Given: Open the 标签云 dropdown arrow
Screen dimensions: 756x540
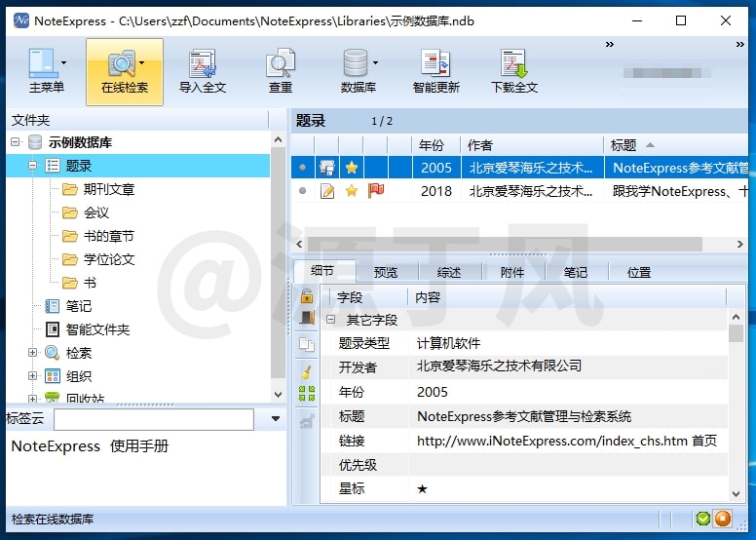Looking at the screenshot, I should (276, 418).
